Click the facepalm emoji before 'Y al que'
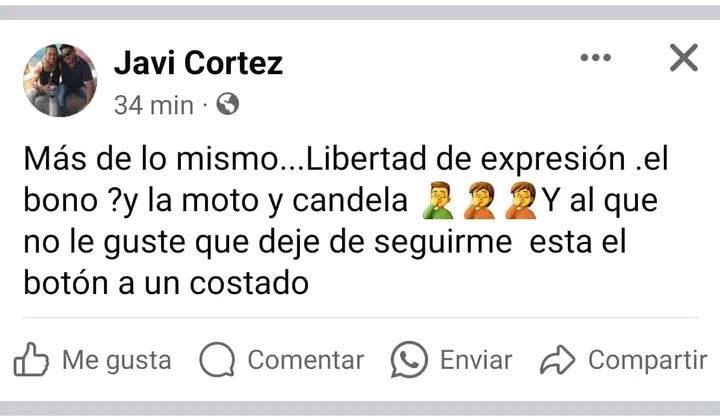The image size is (720, 419). pyautogui.click(x=521, y=200)
